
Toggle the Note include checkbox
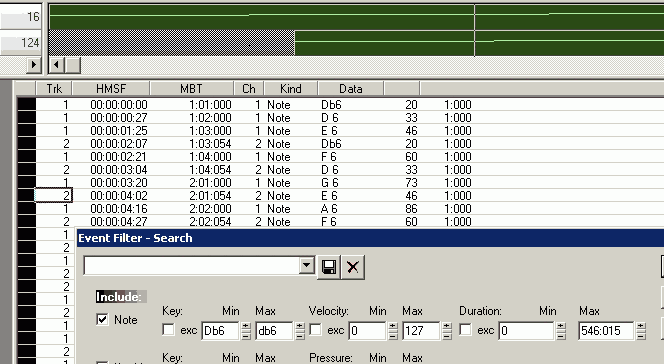click(102, 320)
